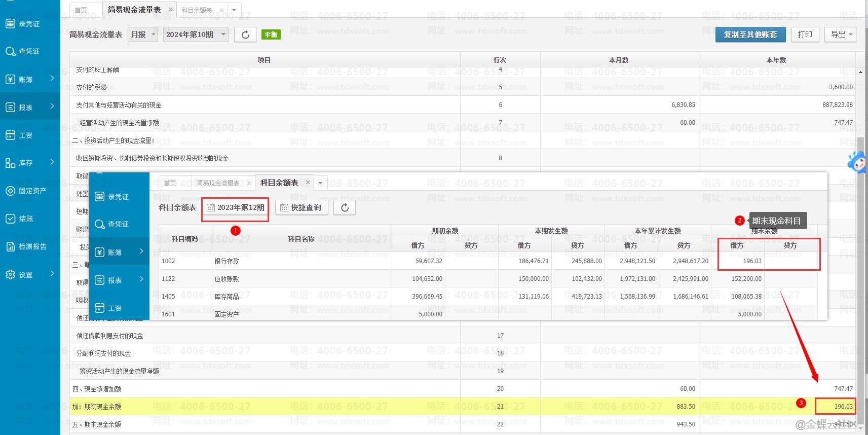Screen dimensions: 868x435
Task: Open 查凭证 search voucher in sidebar
Action: point(10,51)
